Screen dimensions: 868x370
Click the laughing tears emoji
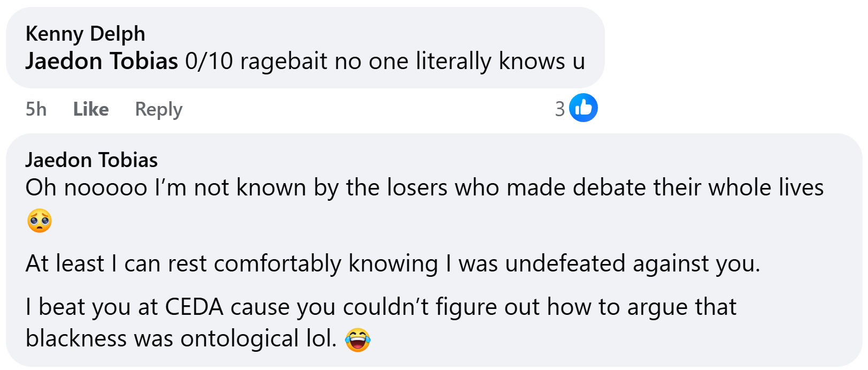[x=358, y=339]
